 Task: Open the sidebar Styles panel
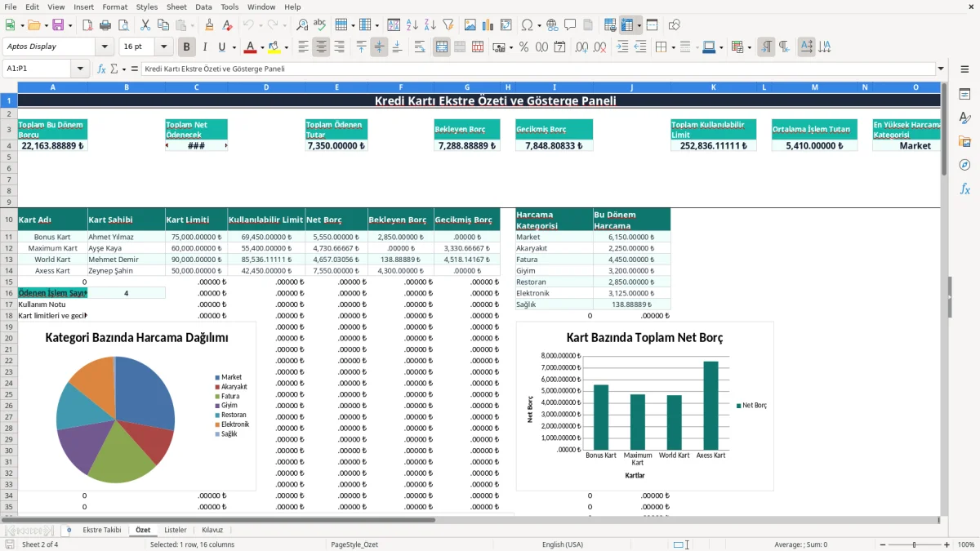click(x=964, y=118)
